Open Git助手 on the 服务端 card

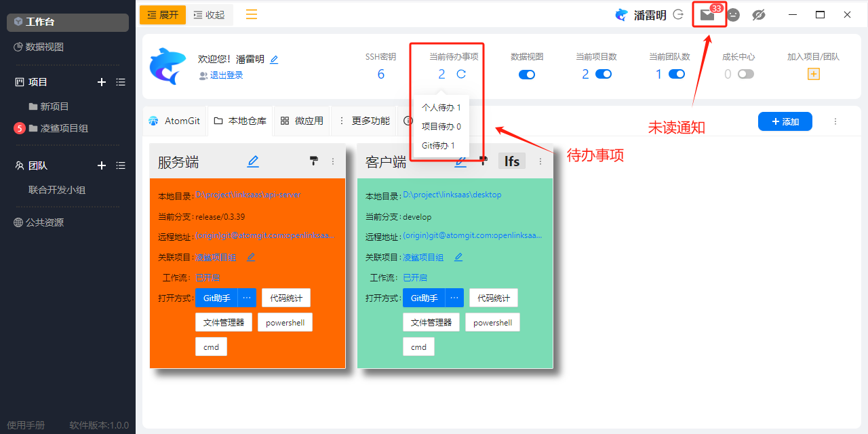coord(216,298)
